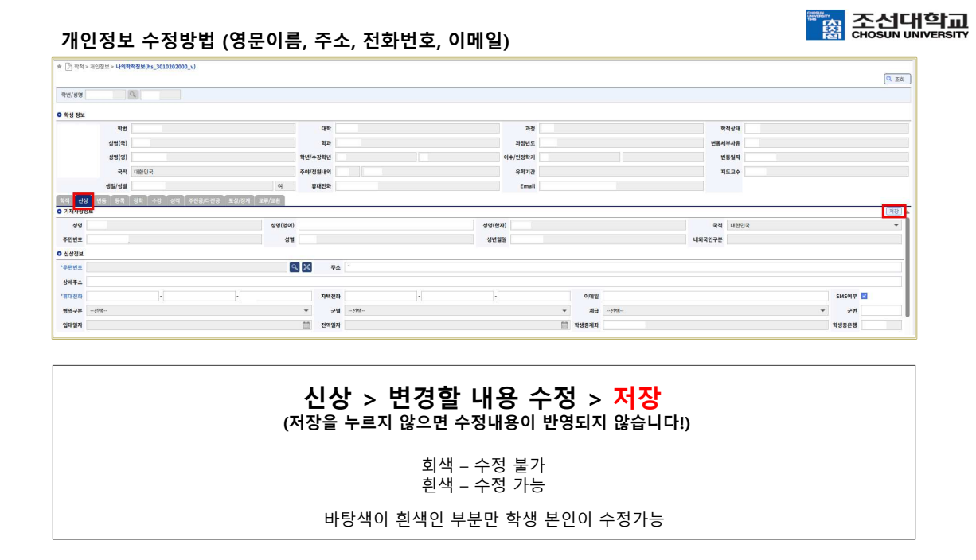
Task: Click the 학번/성명 search input field
Action: click(x=105, y=95)
